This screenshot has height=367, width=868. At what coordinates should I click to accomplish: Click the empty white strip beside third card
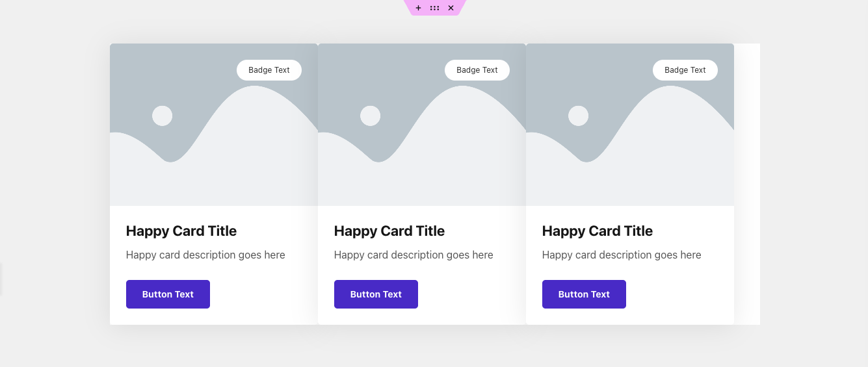point(747,184)
